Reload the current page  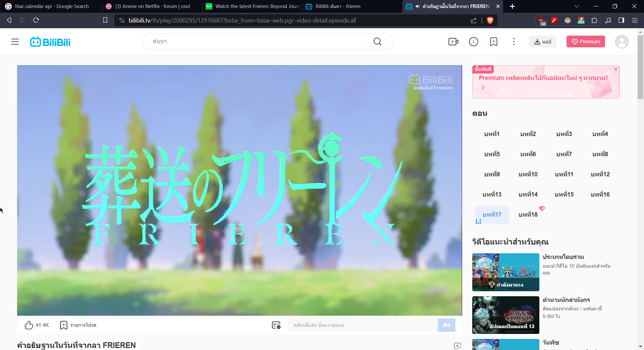36,20
